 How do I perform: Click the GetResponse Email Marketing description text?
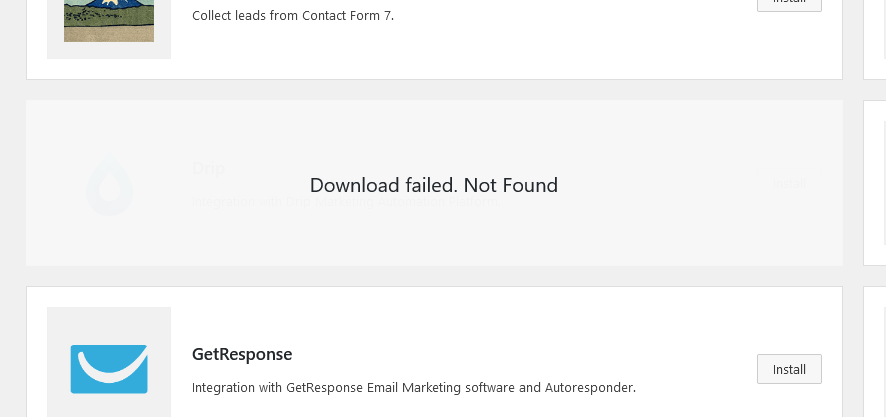[413, 387]
